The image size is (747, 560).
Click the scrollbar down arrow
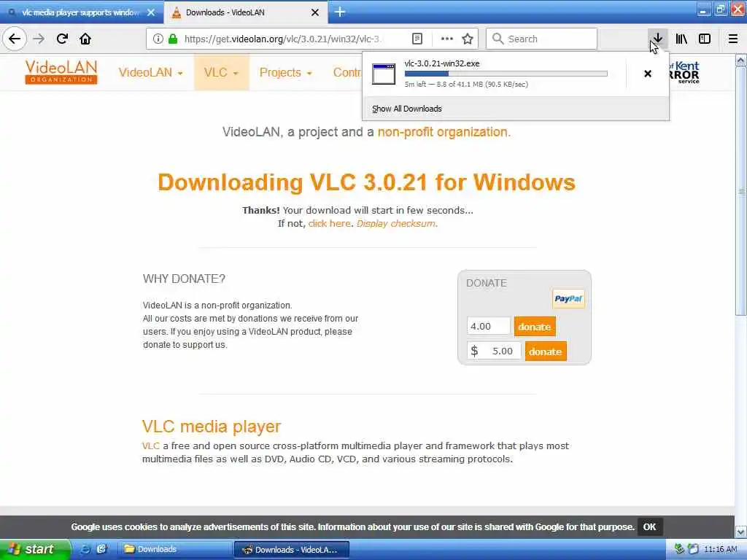pos(740,532)
